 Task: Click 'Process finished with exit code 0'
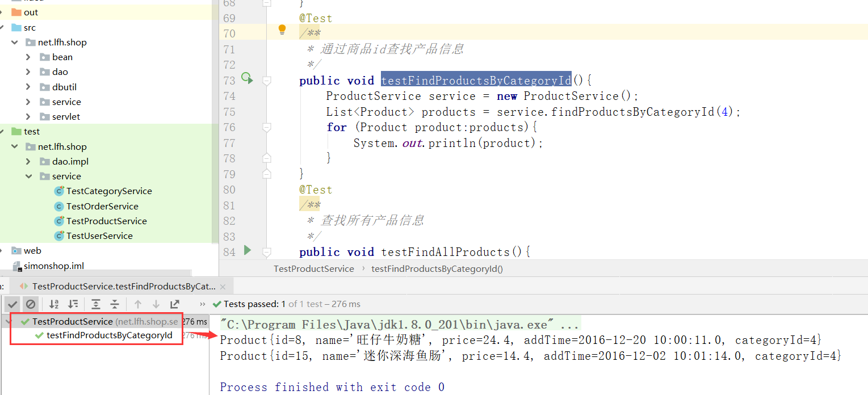pos(333,387)
